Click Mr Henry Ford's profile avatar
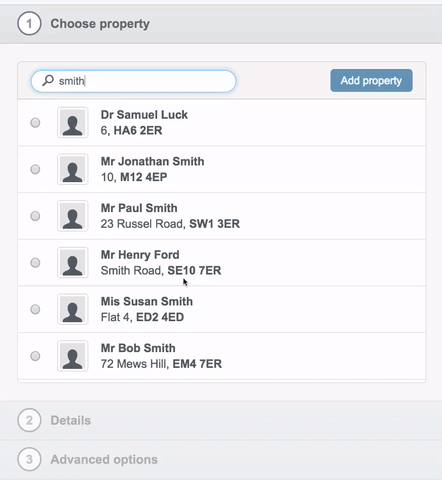The image size is (442, 480). point(73,262)
